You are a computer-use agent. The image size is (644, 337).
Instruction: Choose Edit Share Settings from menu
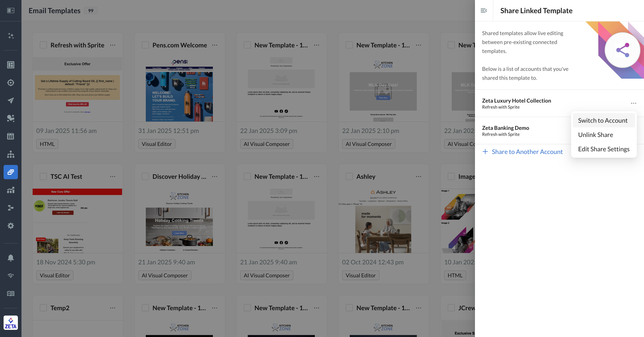(x=604, y=149)
